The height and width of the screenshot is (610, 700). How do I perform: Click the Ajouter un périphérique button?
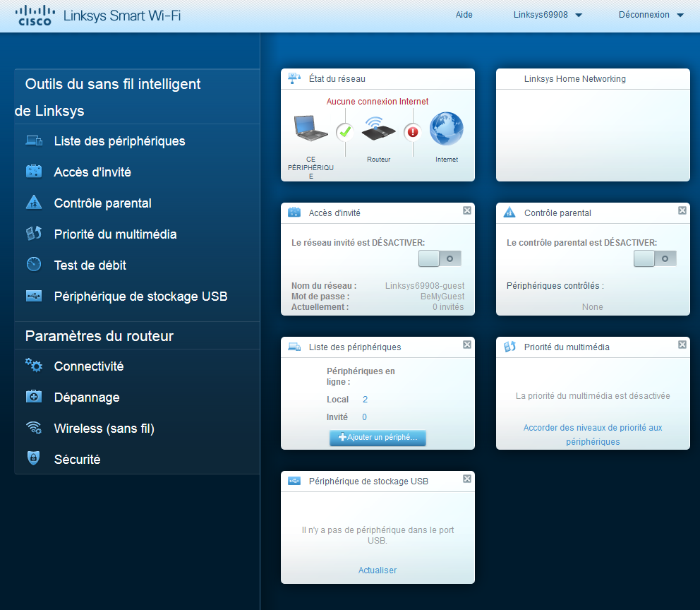click(378, 438)
